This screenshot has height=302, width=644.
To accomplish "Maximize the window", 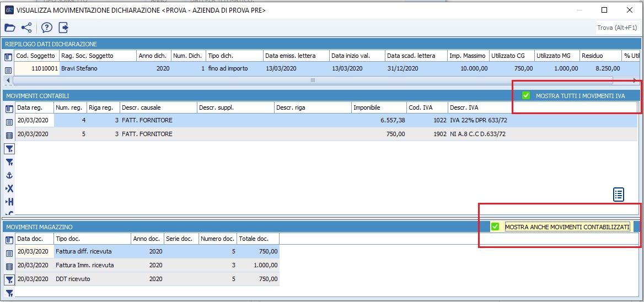I will click(x=604, y=10).
